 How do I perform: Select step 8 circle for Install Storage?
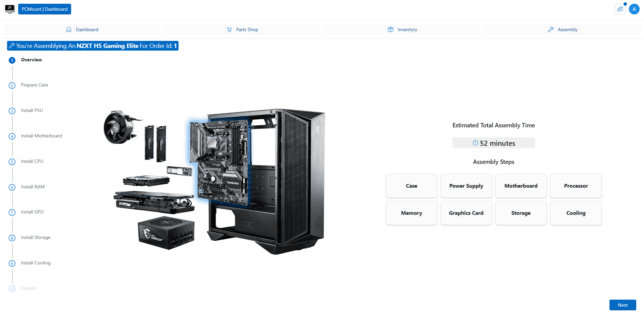(12, 238)
